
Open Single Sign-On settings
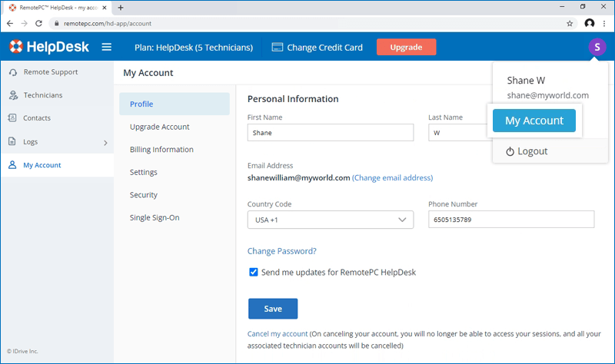click(155, 217)
